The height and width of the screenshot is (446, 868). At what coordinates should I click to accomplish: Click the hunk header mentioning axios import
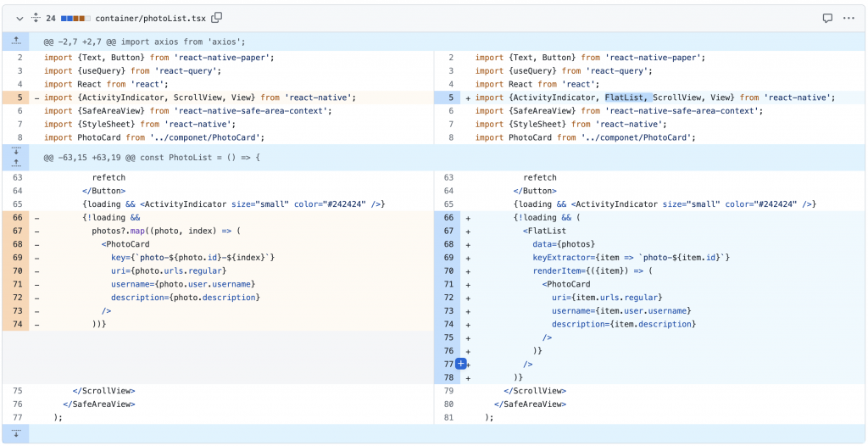click(x=144, y=41)
